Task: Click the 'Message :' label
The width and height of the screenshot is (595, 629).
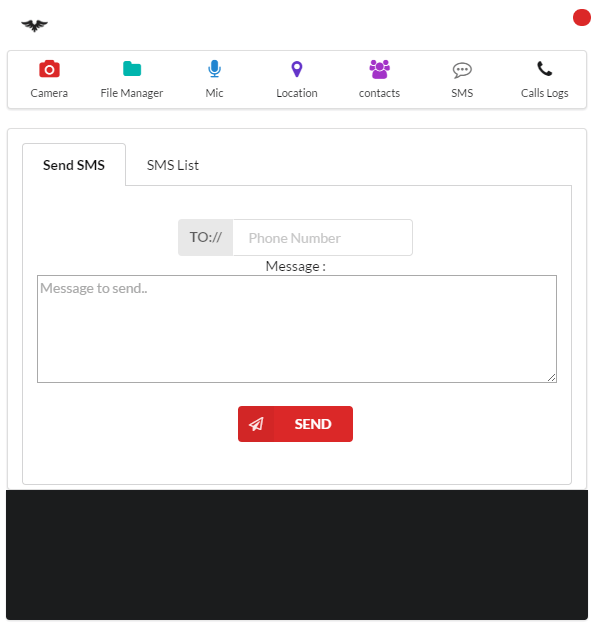Action: coord(296,266)
